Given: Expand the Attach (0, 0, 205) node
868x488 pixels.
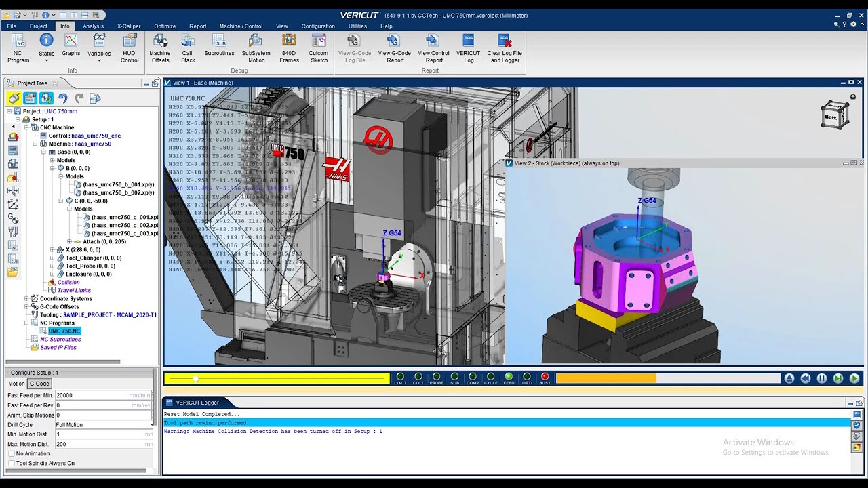Looking at the screenshot, I should pos(69,241).
